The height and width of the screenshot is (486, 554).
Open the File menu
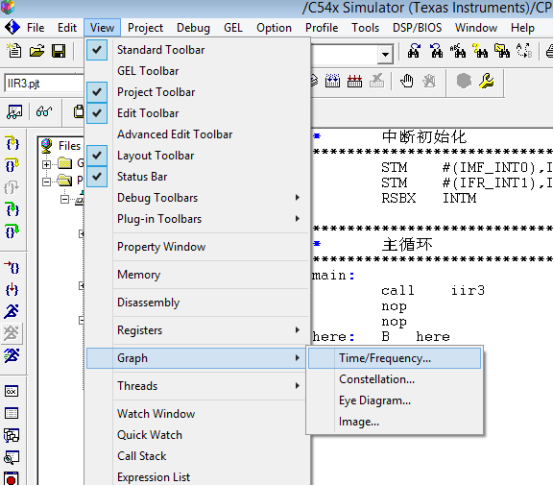coord(36,28)
